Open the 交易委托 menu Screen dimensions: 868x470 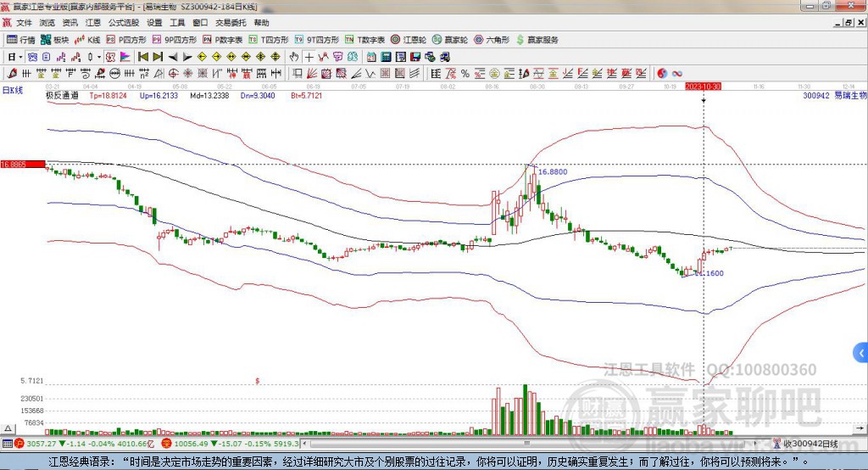[231, 23]
